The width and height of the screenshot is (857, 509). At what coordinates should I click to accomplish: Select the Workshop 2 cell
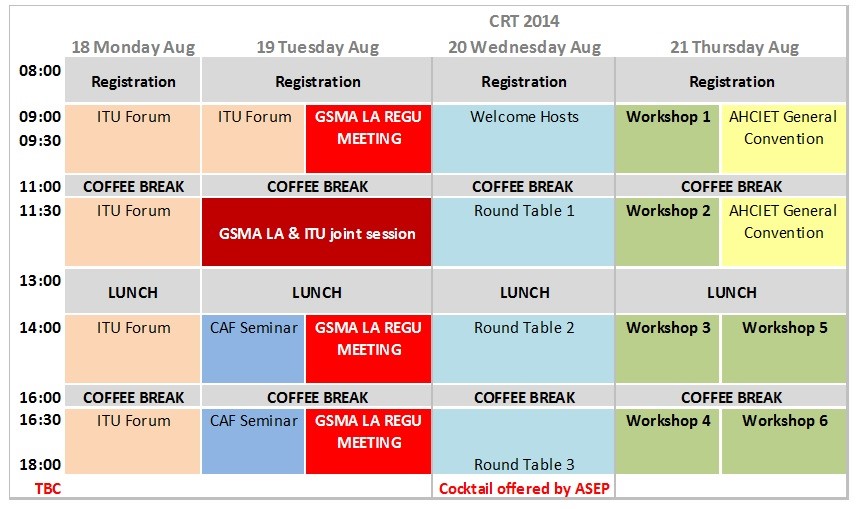click(x=668, y=211)
